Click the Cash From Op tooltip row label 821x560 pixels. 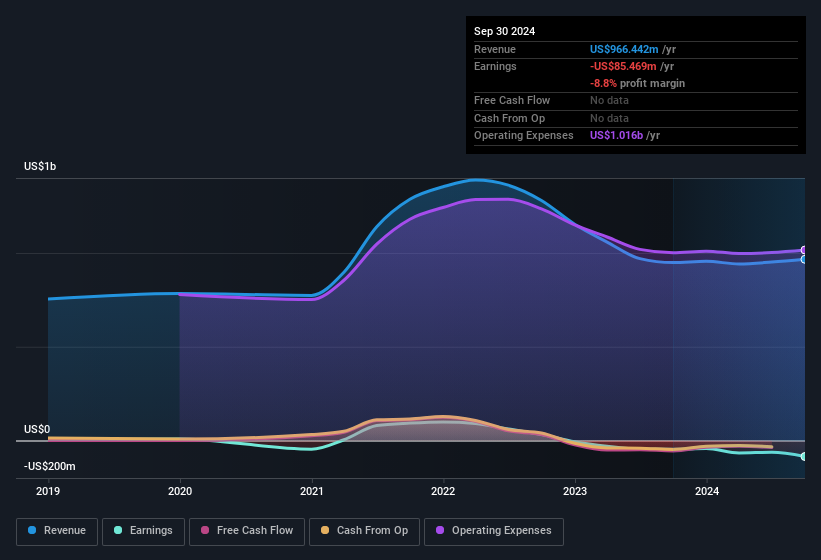(509, 118)
